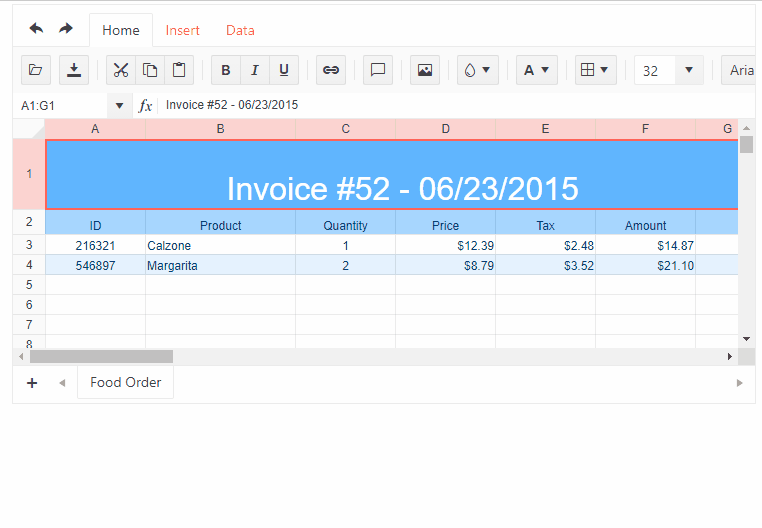Open the font size 32 dropdown
The image size is (762, 528).
pyautogui.click(x=688, y=70)
